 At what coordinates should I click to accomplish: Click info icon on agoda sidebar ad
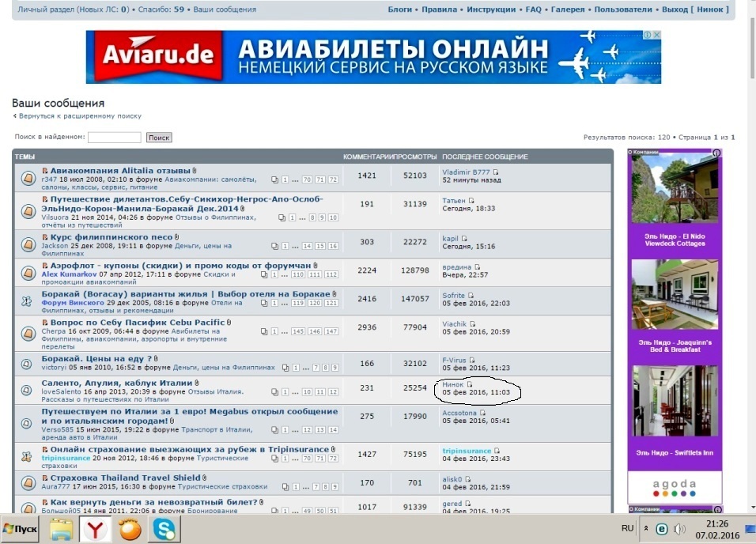tap(716, 153)
